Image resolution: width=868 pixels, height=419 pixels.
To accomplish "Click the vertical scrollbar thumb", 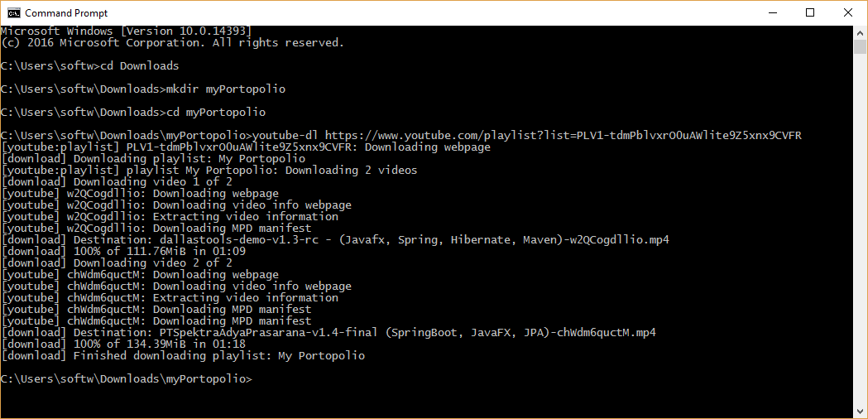I will point(860,46).
